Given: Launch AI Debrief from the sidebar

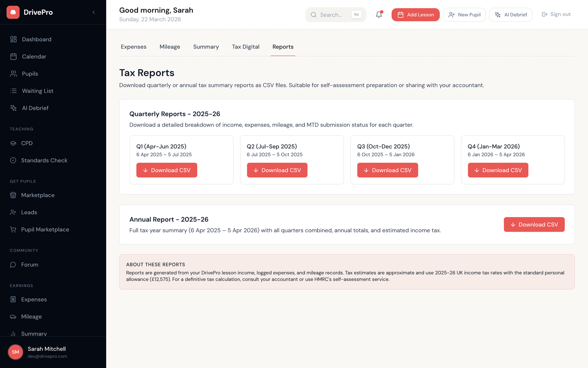Looking at the screenshot, I should click(35, 108).
